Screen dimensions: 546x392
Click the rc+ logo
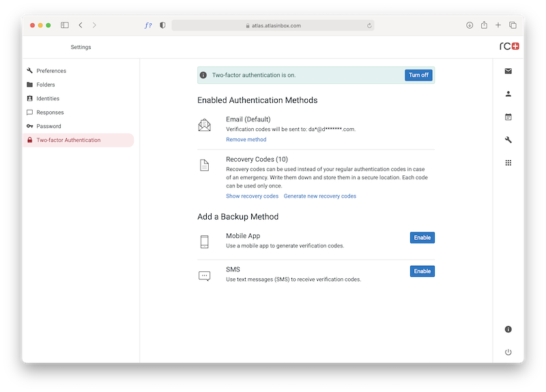pos(509,46)
